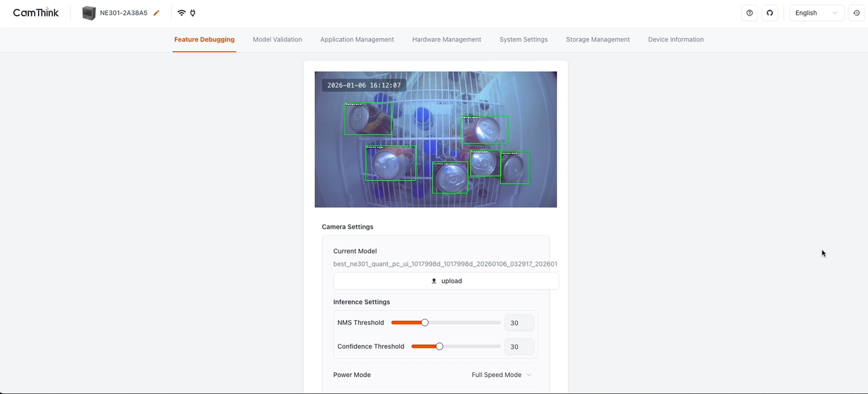This screenshot has width=868, height=394.
Task: Switch to the Model Validation tab
Action: 277,39
